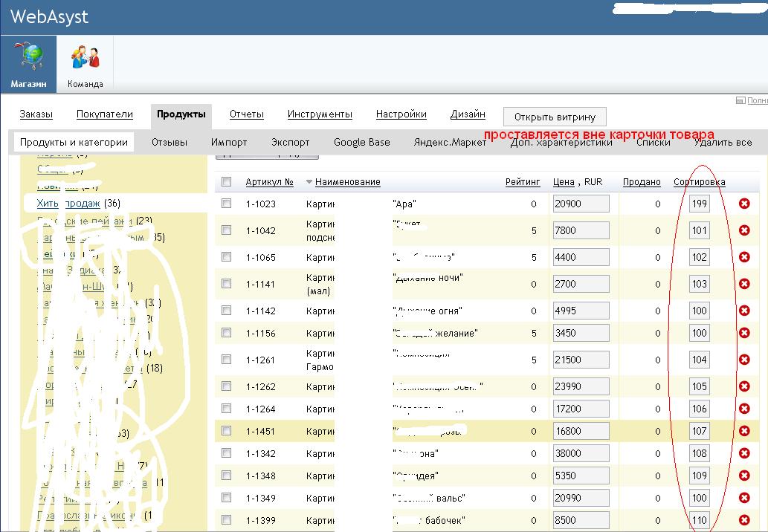The height and width of the screenshot is (532, 768).
Task: Sort table by Сортировка column header
Action: pyautogui.click(x=699, y=182)
